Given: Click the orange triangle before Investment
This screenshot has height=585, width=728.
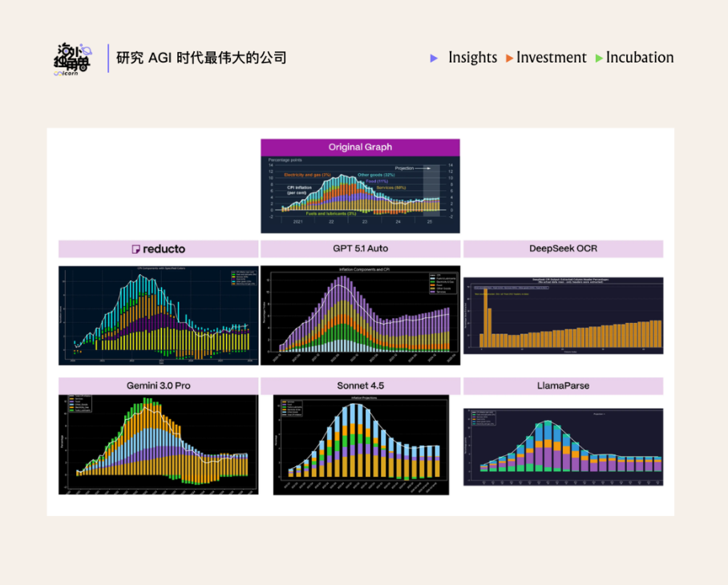Looking at the screenshot, I should (510, 58).
